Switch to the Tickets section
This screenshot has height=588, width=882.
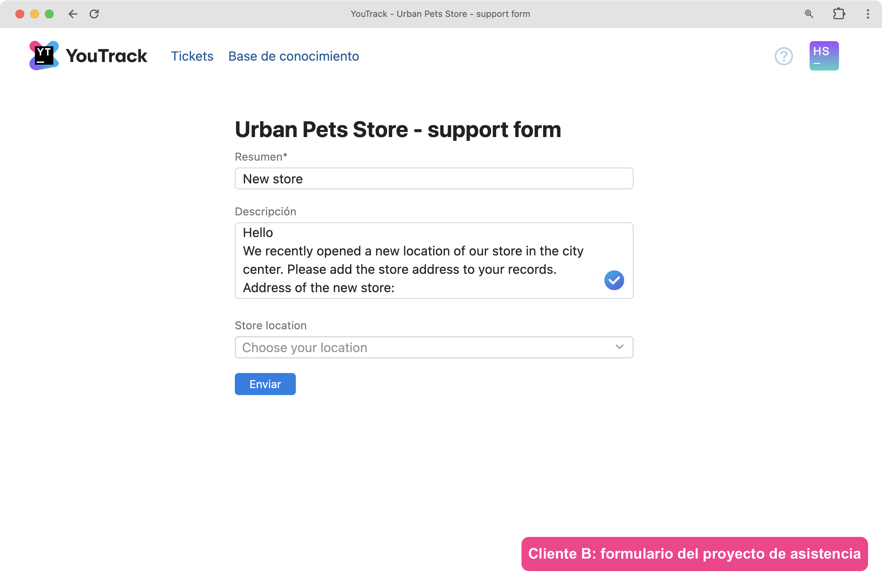tap(192, 56)
